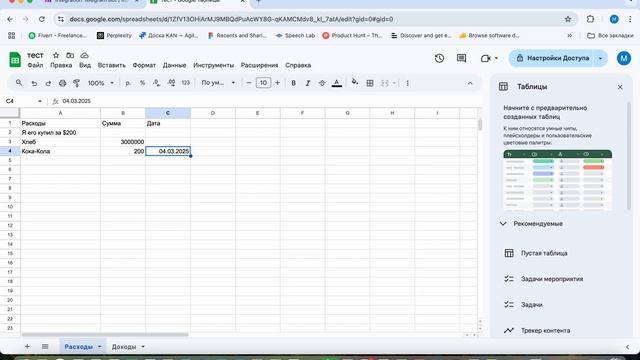Open the 'Расширения' menu
The image size is (640, 360).
pyautogui.click(x=259, y=65)
